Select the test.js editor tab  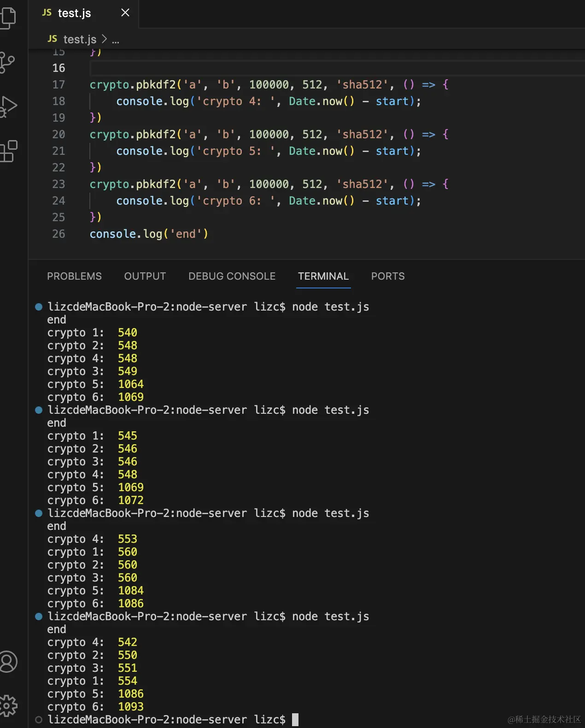point(83,13)
